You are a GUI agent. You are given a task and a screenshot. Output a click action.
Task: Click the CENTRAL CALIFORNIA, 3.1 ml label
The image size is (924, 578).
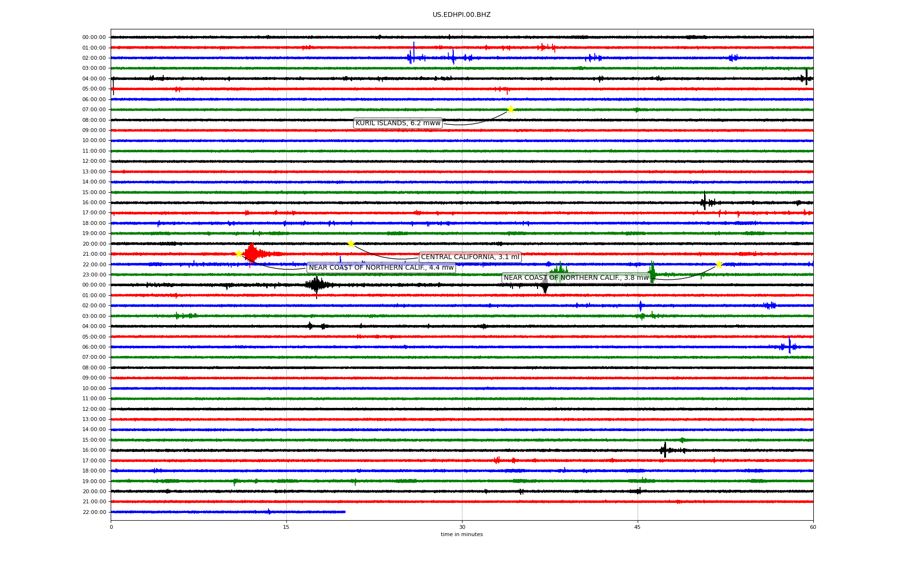[x=470, y=257]
